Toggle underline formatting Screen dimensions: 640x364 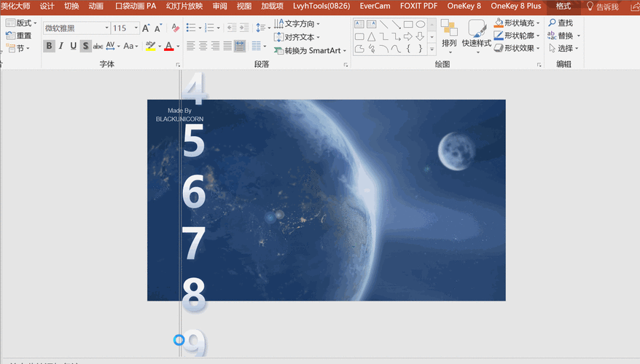point(74,46)
